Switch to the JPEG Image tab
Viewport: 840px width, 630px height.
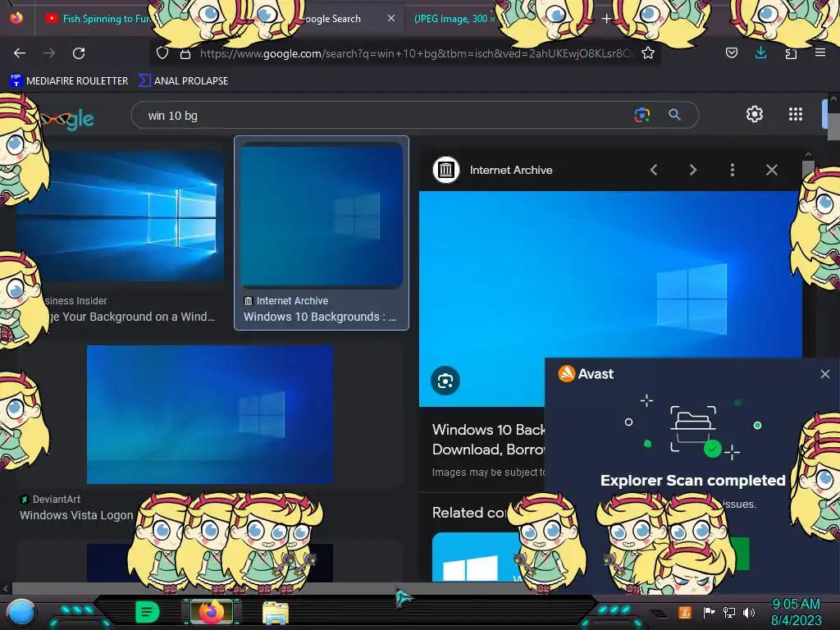tap(453, 18)
